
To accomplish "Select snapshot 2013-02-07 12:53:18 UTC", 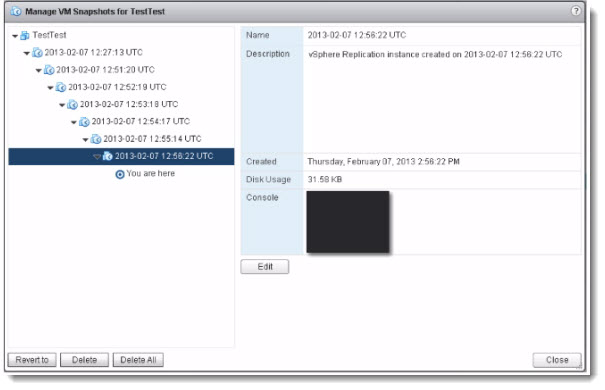I will [129, 104].
